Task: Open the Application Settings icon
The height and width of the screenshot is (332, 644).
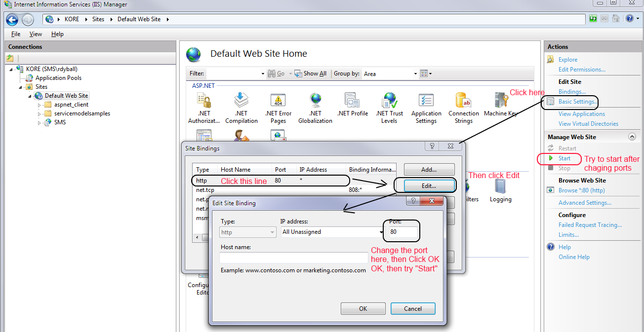Action: 426,101
